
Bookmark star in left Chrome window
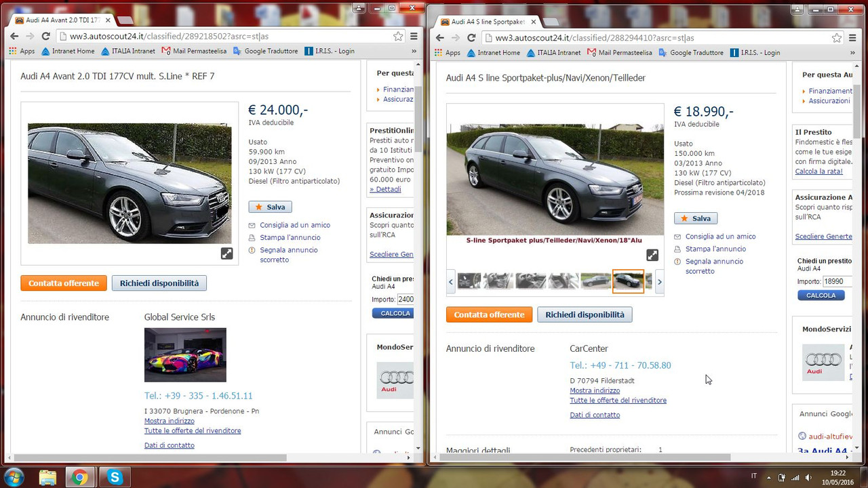(x=399, y=37)
